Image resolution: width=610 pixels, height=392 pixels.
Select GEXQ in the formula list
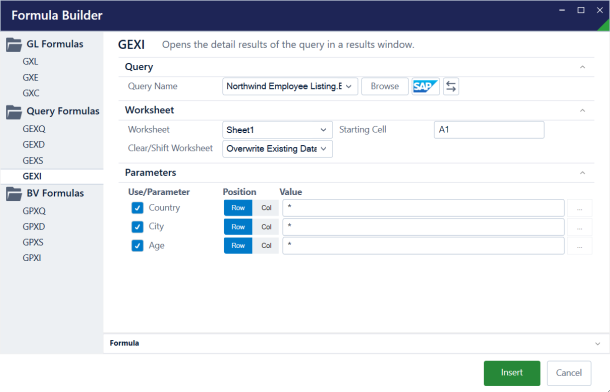coord(34,129)
